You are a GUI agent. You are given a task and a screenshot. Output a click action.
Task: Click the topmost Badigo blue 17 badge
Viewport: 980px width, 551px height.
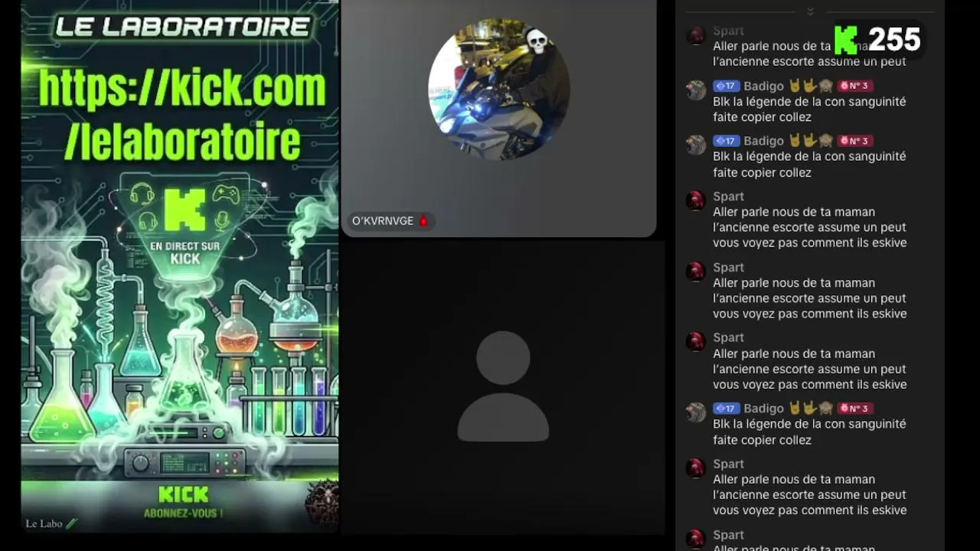(727, 86)
